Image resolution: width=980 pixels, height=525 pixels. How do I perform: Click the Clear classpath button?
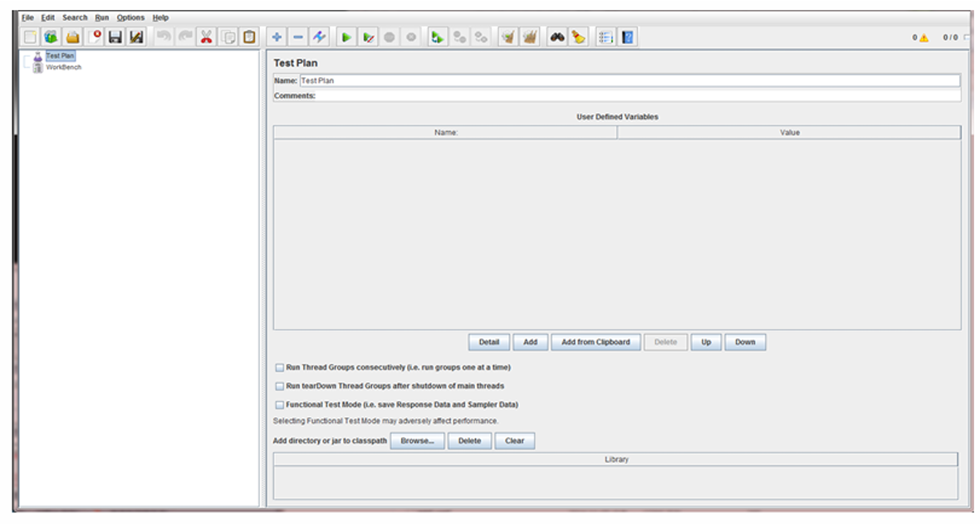pyautogui.click(x=515, y=441)
